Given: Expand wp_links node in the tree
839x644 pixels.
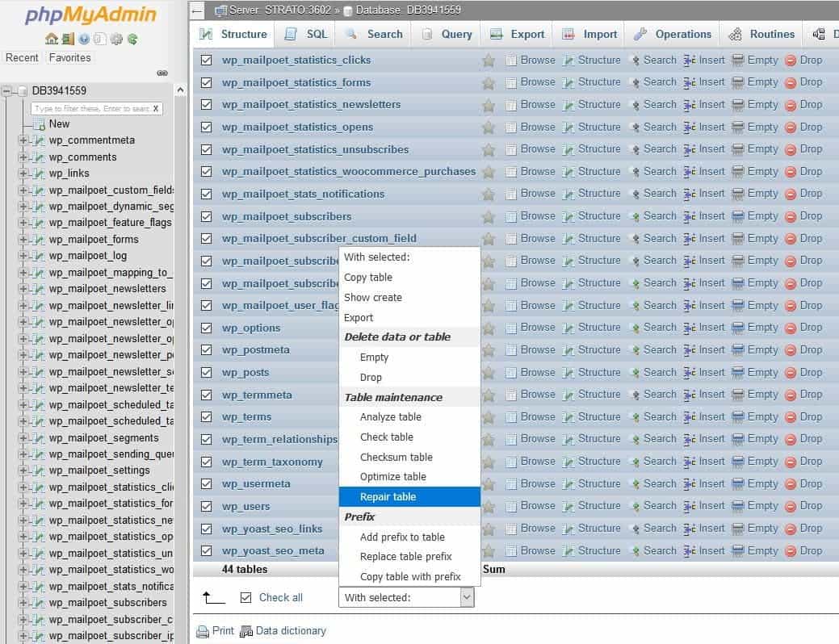Looking at the screenshot, I should point(23,174).
